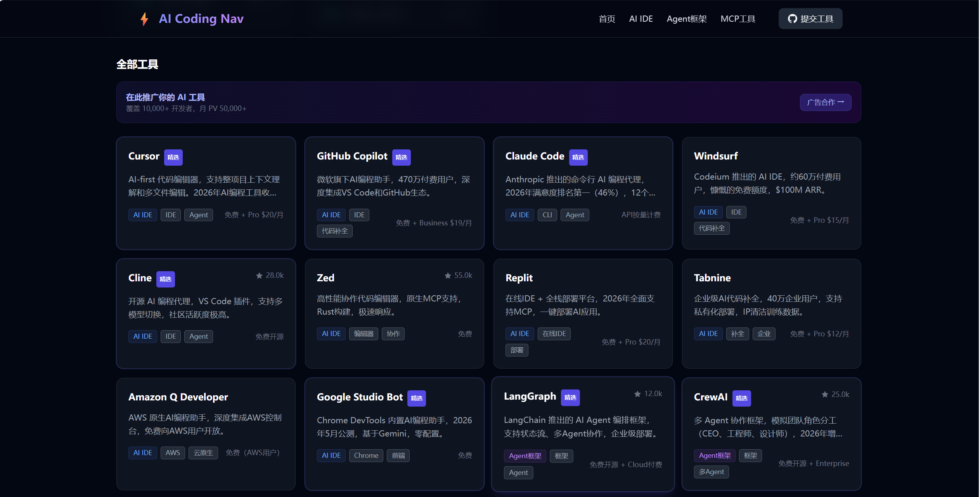
Task: Click the GitHub icon in 提交工具 button
Action: coord(792,19)
